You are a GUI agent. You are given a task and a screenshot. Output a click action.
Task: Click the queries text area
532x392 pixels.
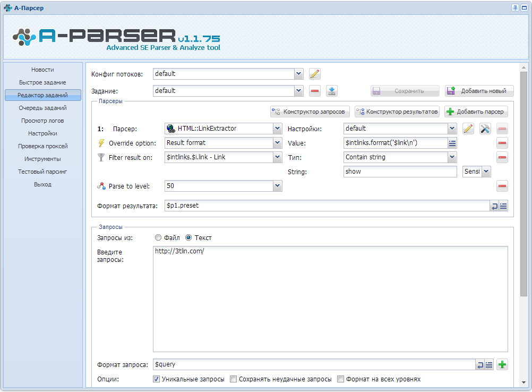pyautogui.click(x=330, y=299)
